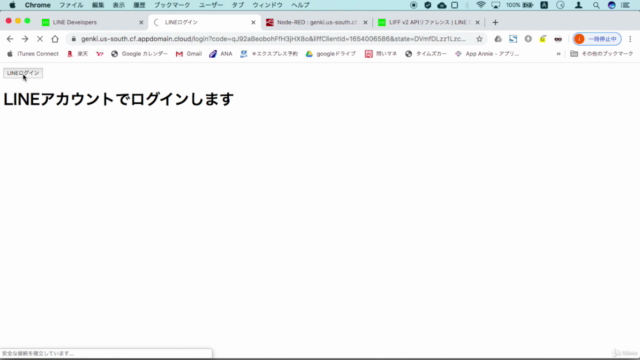Open the その他のブックマーク folder
The height and width of the screenshot is (360, 640).
pyautogui.click(x=602, y=54)
